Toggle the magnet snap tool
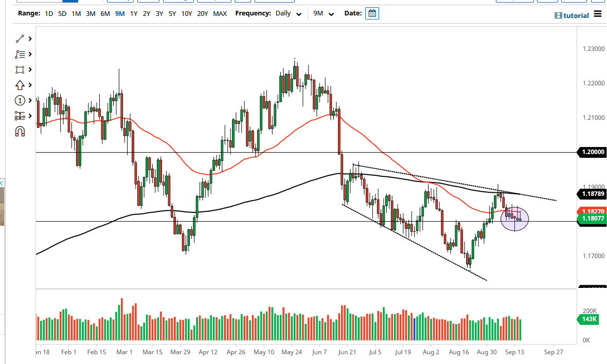The width and height of the screenshot is (607, 364). [20, 131]
